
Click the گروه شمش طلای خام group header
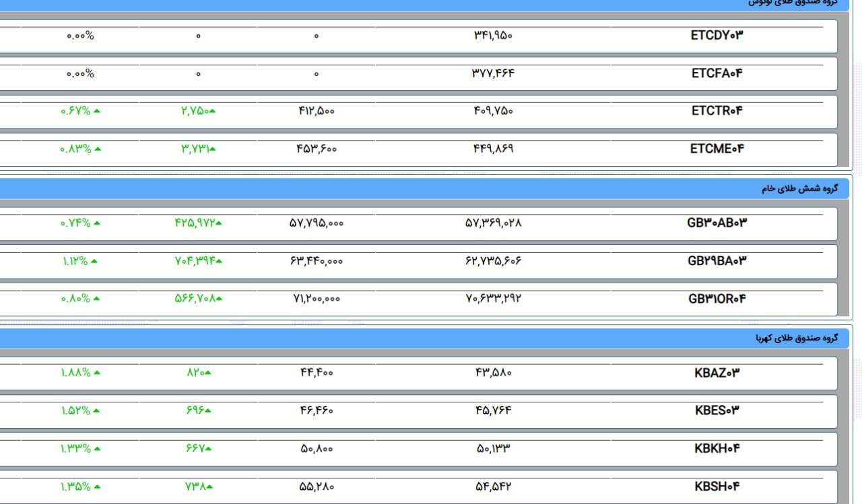pos(799,188)
